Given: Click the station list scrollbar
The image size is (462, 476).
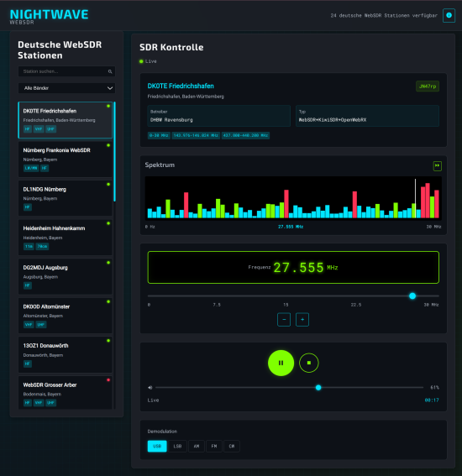Looking at the screenshot, I should point(114,152).
